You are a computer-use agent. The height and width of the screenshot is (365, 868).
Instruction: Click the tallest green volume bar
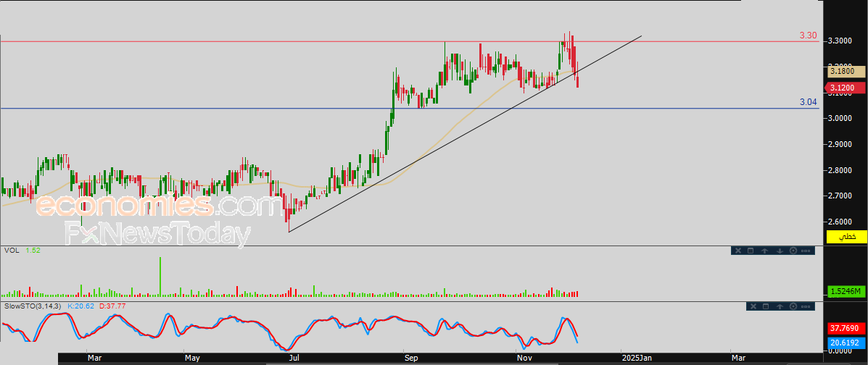click(x=161, y=277)
